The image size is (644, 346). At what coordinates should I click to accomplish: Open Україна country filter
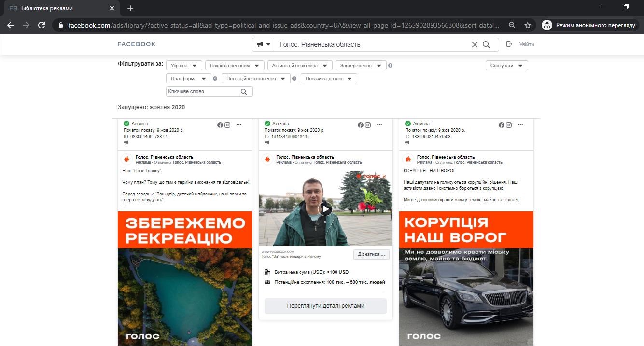tap(184, 65)
